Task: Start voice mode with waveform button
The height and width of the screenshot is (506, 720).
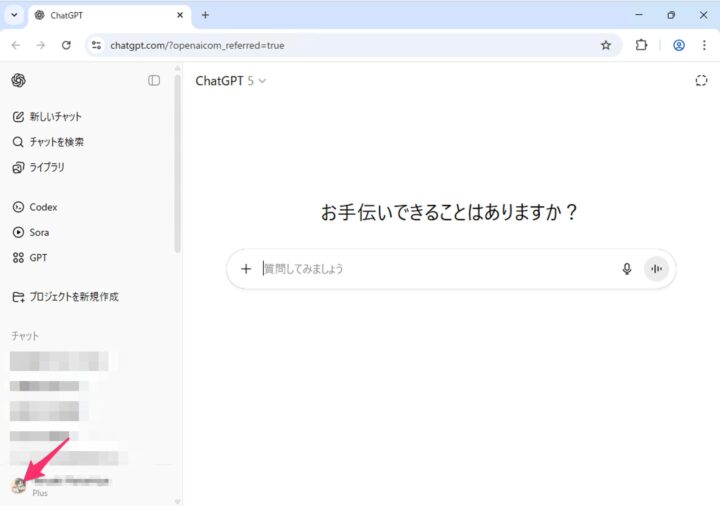Action: click(x=656, y=269)
